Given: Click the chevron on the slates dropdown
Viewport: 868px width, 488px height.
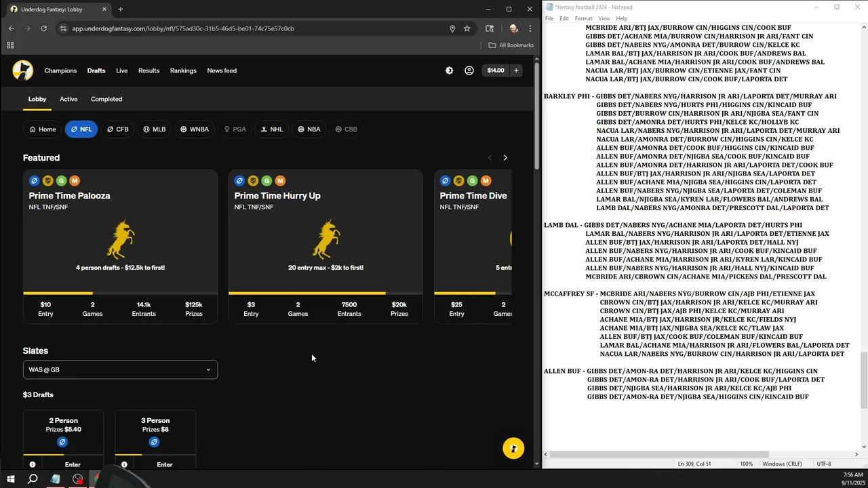Looking at the screenshot, I should (x=208, y=369).
